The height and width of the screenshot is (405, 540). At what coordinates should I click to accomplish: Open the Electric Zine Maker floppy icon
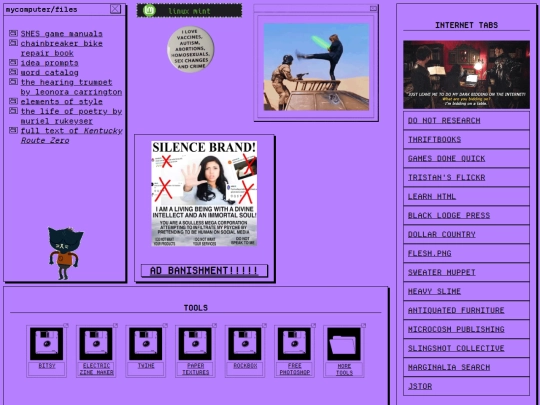click(x=96, y=343)
